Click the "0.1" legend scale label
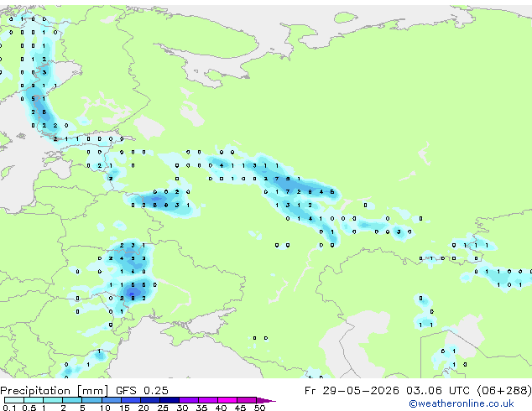The height and width of the screenshot is (411, 532). coord(9,408)
